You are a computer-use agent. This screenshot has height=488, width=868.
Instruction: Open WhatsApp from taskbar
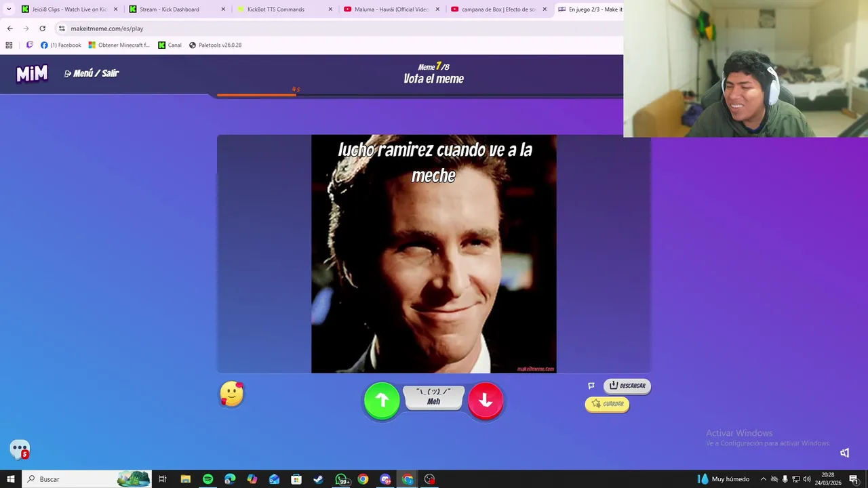tap(341, 479)
